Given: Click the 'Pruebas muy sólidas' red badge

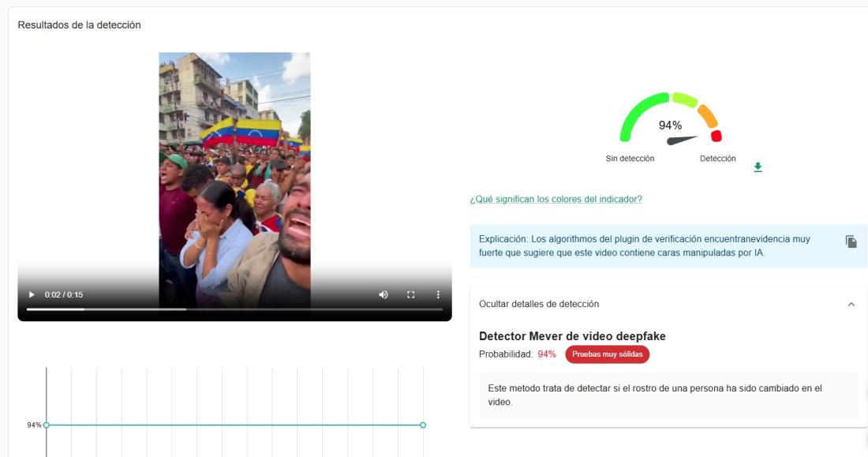Looking at the screenshot, I should [x=607, y=354].
